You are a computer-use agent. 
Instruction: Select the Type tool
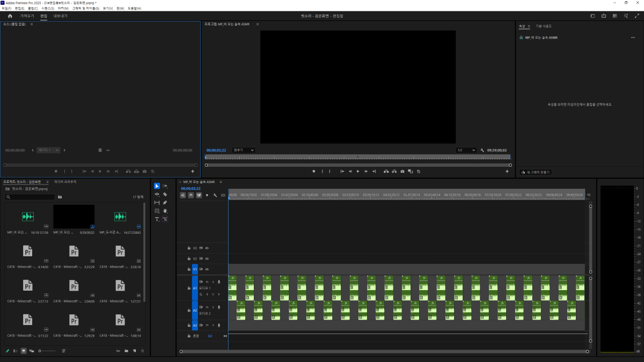157,219
